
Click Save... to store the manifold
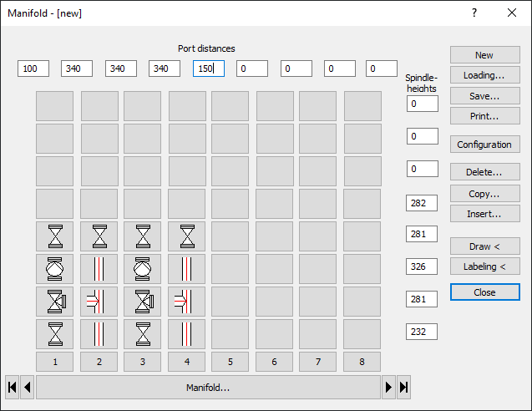(x=485, y=96)
